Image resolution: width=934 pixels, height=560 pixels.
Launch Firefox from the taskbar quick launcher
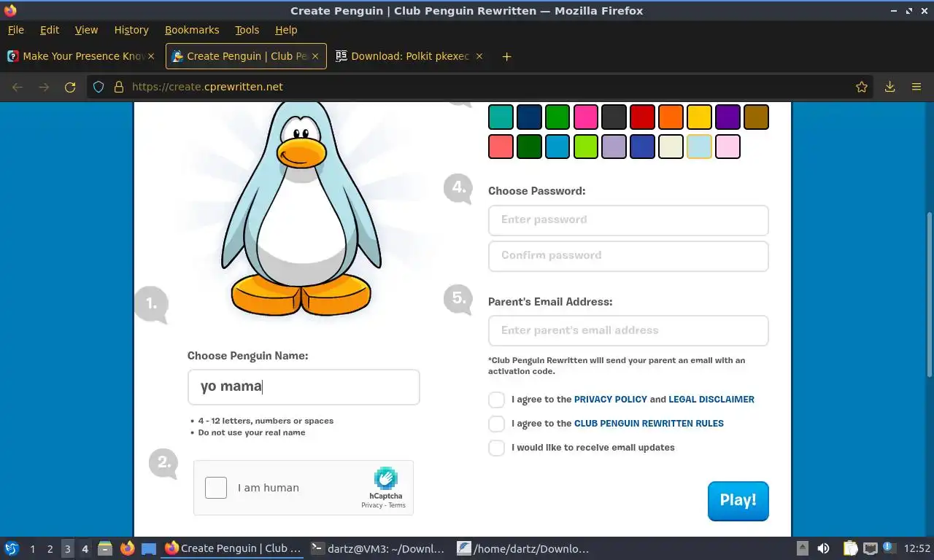tap(127, 548)
